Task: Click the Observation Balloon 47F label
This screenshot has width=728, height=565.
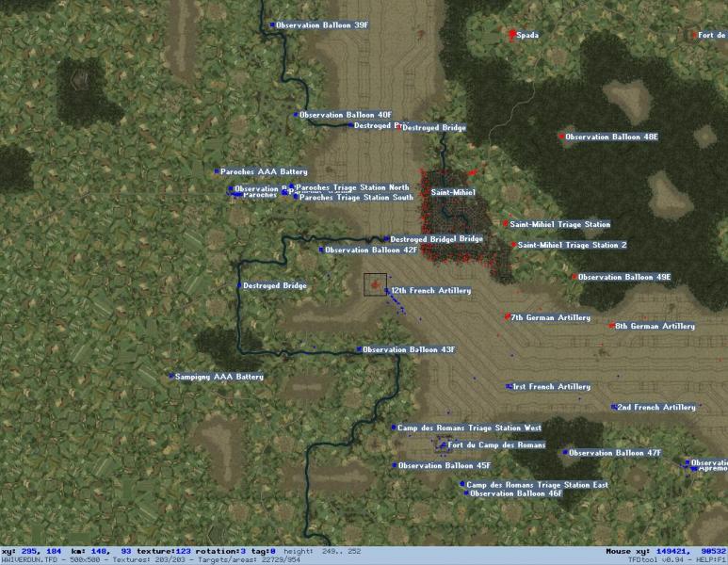Action: click(x=615, y=453)
